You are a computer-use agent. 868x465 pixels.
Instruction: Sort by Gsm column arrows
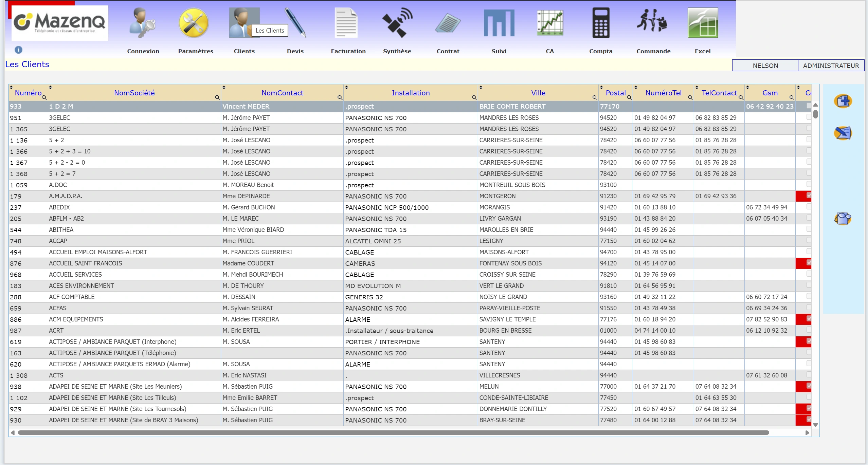tap(747, 88)
